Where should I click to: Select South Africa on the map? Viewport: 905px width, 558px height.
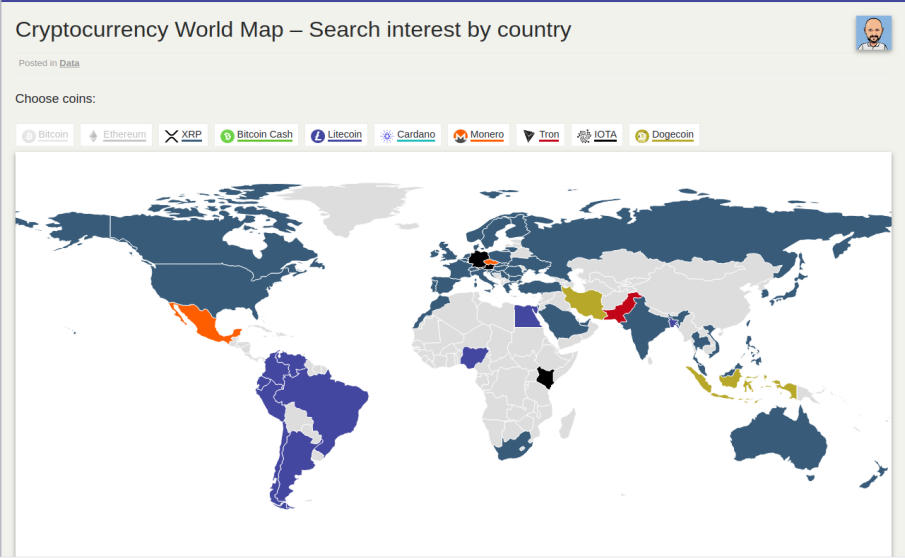[x=511, y=447]
